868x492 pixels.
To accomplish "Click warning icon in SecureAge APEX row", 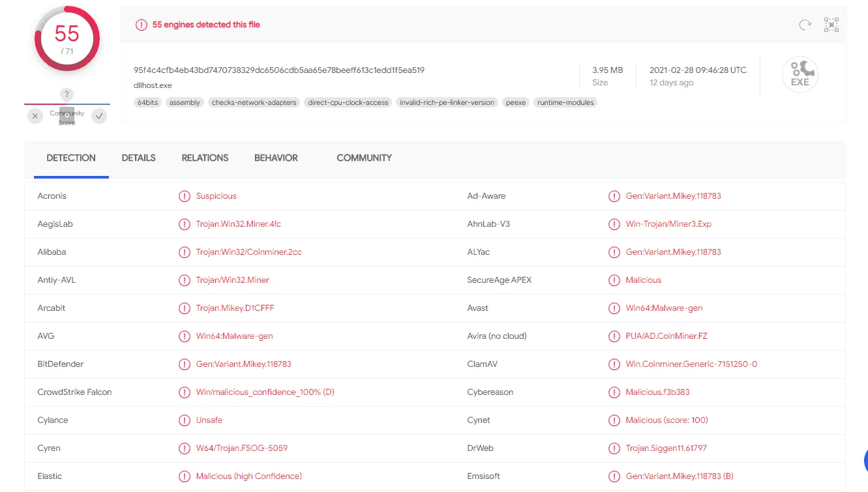I will click(614, 280).
